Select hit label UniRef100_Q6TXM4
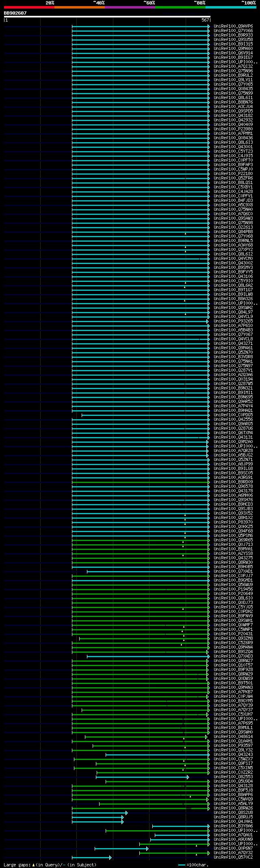The image size is (260, 868). tap(233, 433)
